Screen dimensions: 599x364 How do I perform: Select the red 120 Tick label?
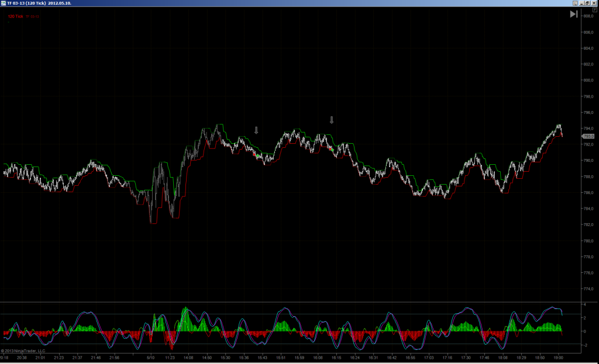coord(15,16)
